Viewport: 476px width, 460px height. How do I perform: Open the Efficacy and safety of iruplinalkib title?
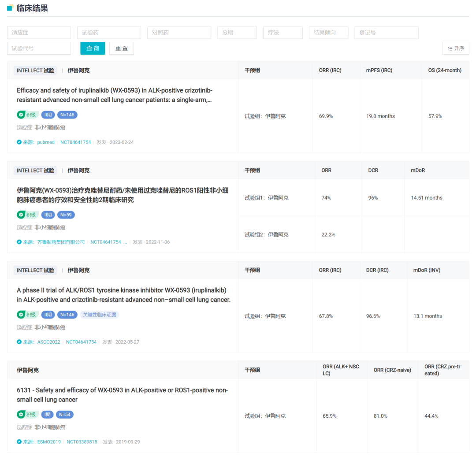[x=115, y=95]
